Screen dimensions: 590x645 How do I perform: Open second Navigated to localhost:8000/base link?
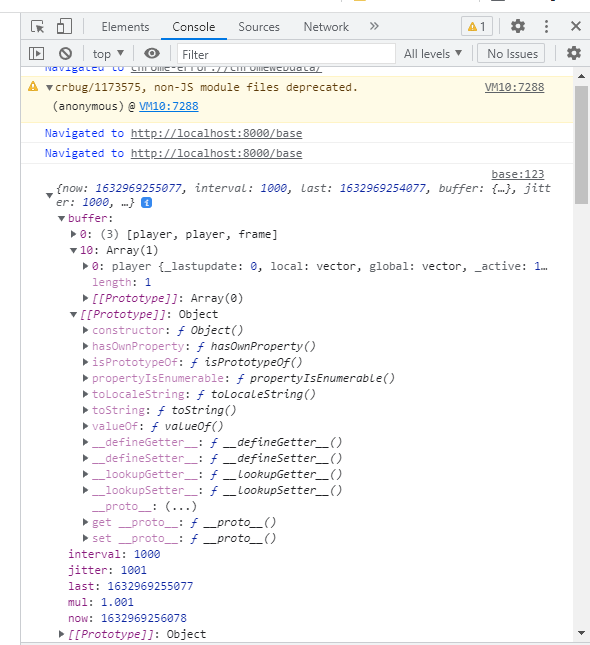pos(216,153)
